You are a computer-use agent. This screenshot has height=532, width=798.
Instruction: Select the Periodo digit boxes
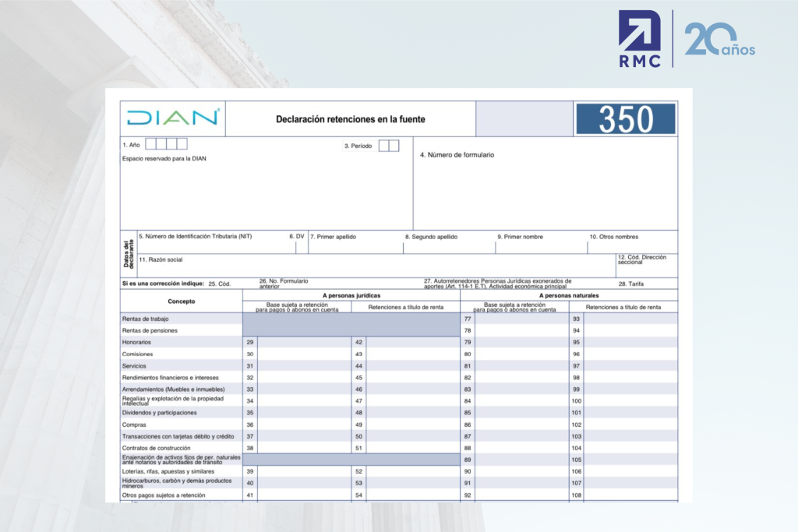(389, 146)
